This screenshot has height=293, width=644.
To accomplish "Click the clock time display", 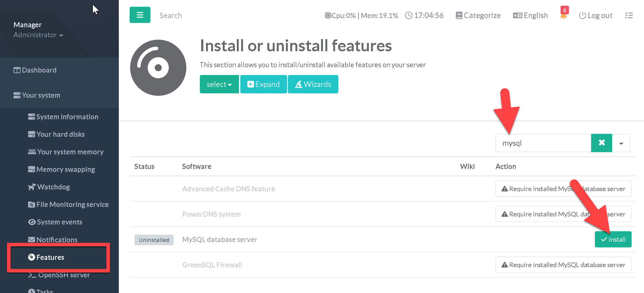I will (424, 16).
